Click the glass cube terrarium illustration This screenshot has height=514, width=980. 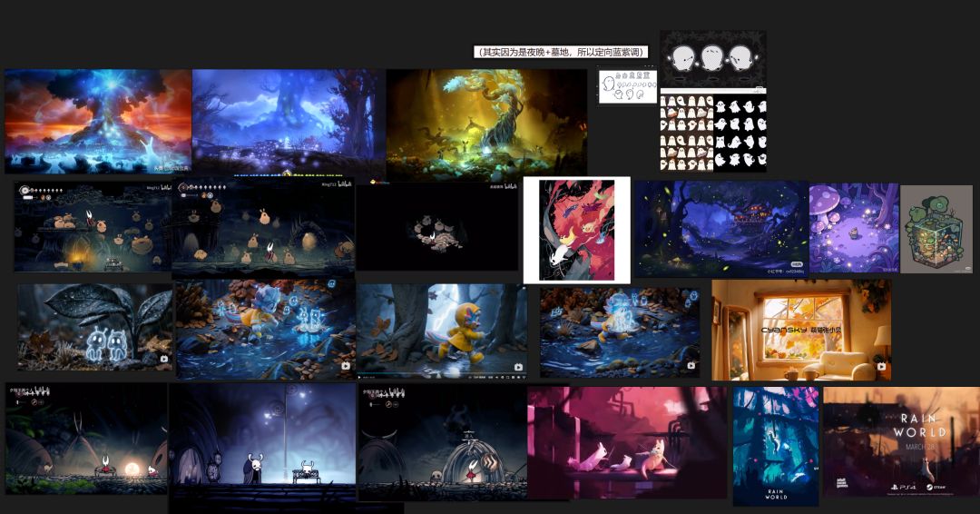936,229
